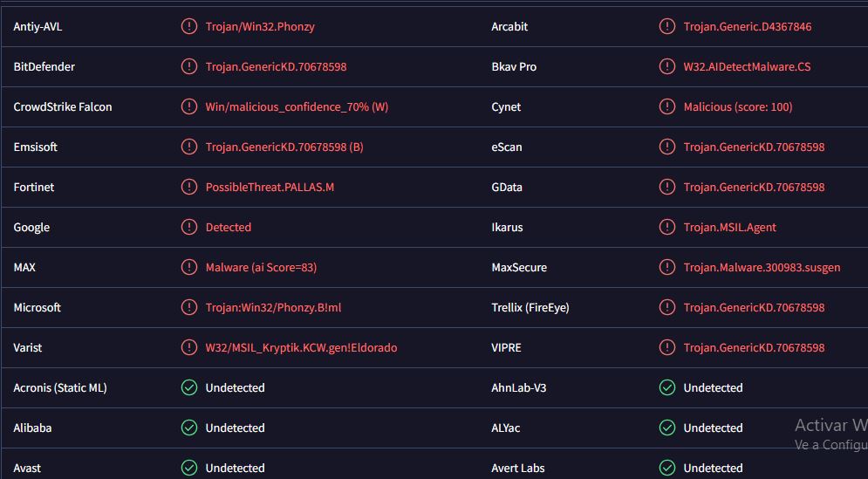Click the green check icon for Avert Labs
This screenshot has height=479, width=868.
coord(667,468)
